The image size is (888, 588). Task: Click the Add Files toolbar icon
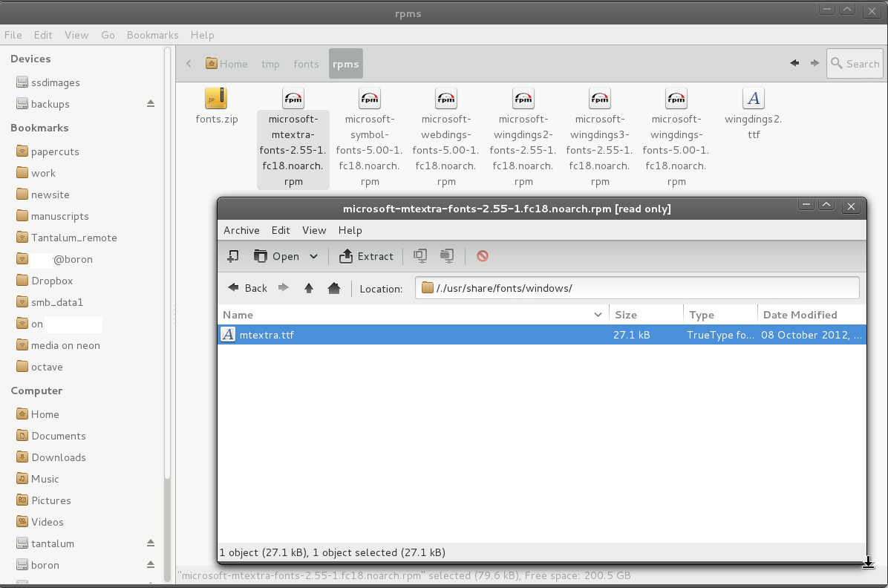tap(420, 256)
